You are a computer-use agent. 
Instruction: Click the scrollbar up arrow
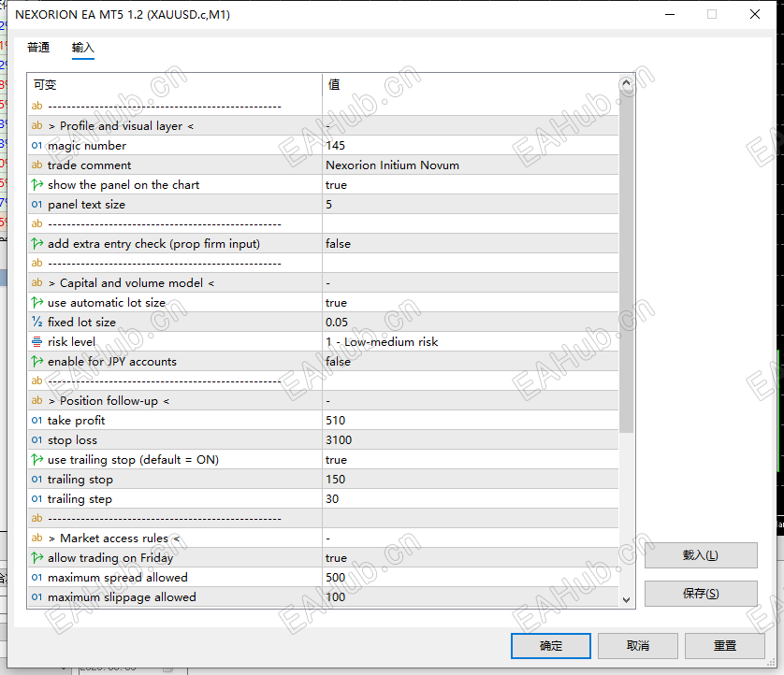pyautogui.click(x=626, y=82)
